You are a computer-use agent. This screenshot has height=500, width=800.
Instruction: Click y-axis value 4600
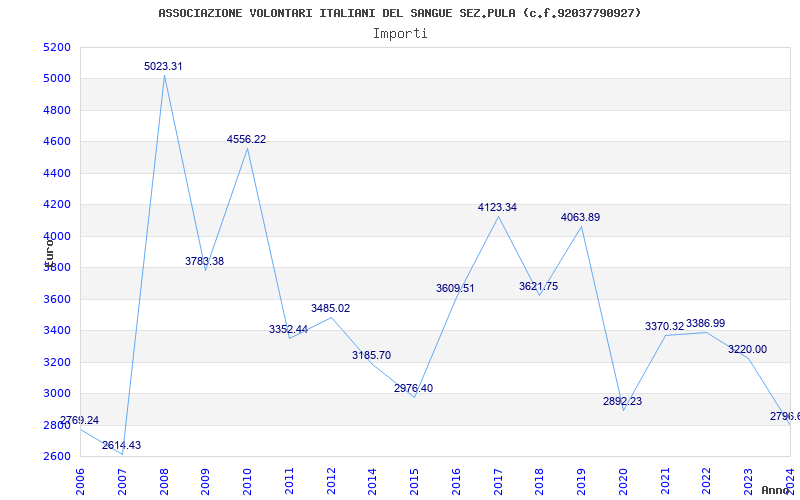pos(57,142)
